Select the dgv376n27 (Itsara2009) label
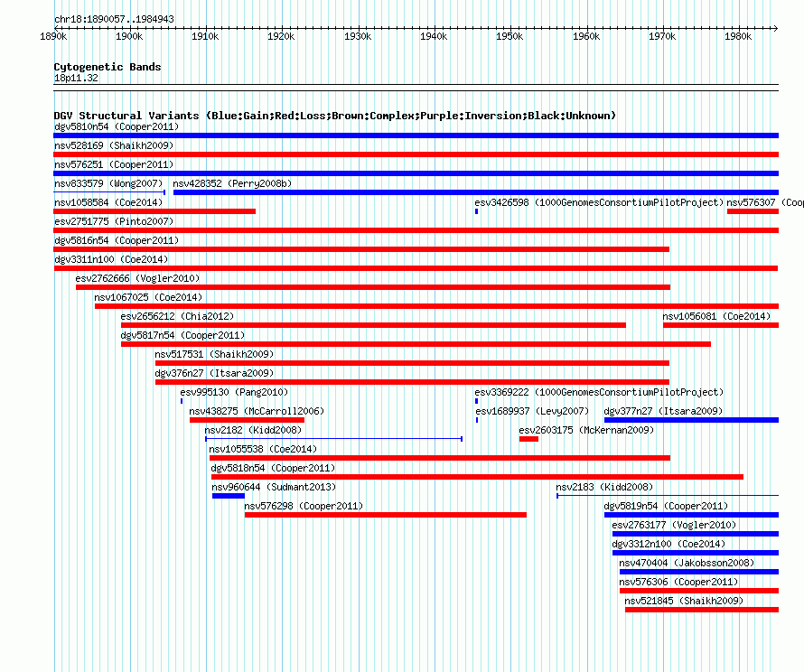Image resolution: width=804 pixels, height=672 pixels. [x=214, y=373]
